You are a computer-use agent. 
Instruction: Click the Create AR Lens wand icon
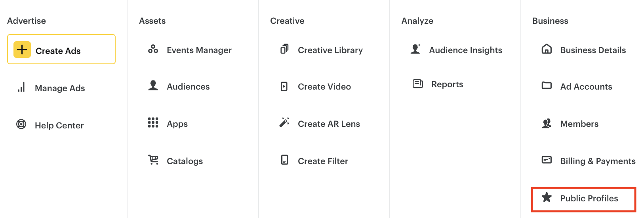click(284, 122)
